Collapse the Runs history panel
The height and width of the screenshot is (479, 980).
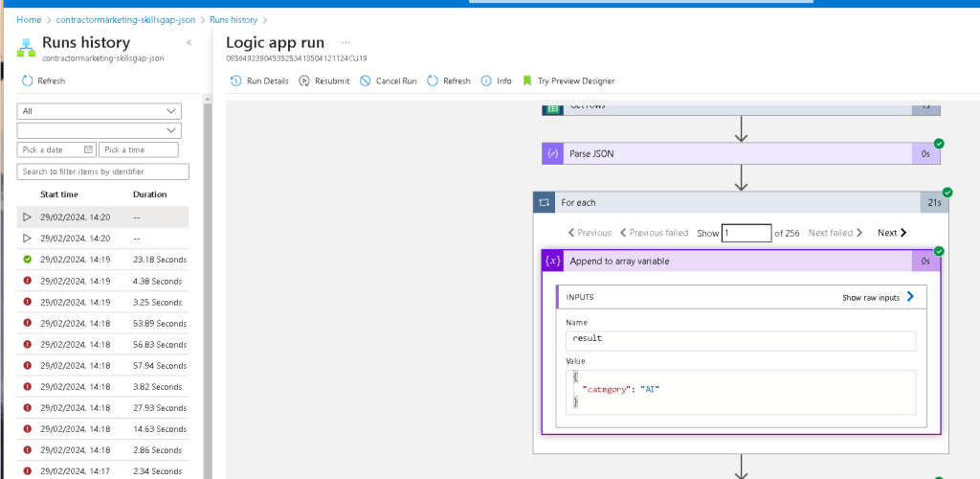pos(189,42)
